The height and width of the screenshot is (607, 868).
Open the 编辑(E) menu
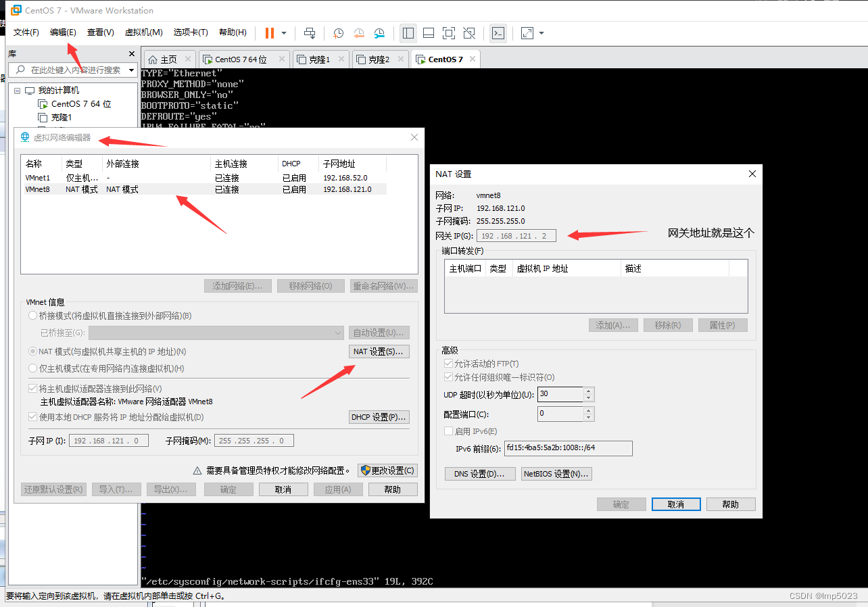pos(63,32)
